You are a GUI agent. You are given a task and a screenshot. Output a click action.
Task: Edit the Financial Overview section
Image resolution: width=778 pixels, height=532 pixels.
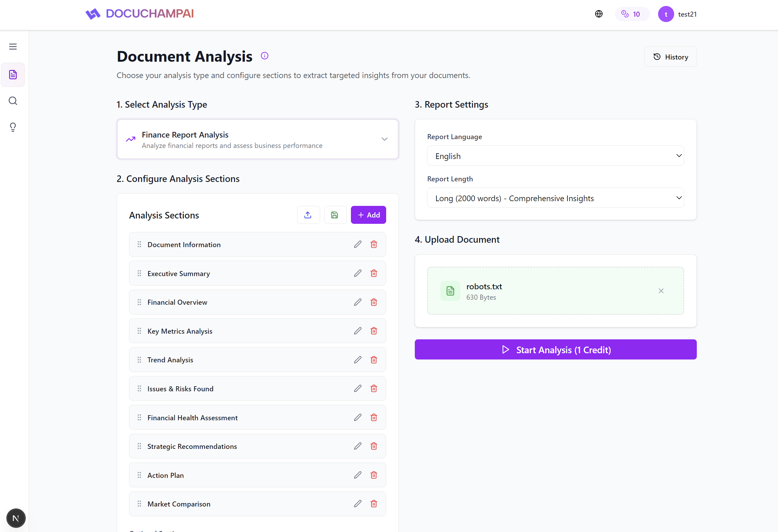coord(358,302)
